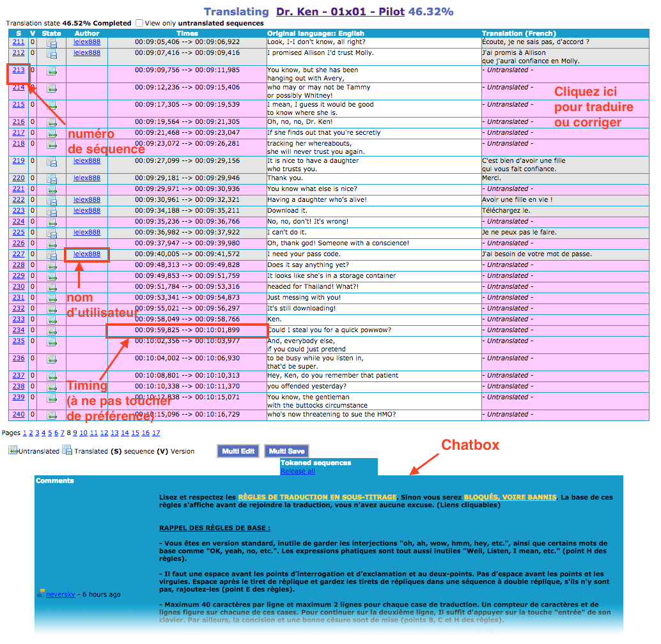Click translated state icon in row 220
661x644 pixels.
point(51,179)
